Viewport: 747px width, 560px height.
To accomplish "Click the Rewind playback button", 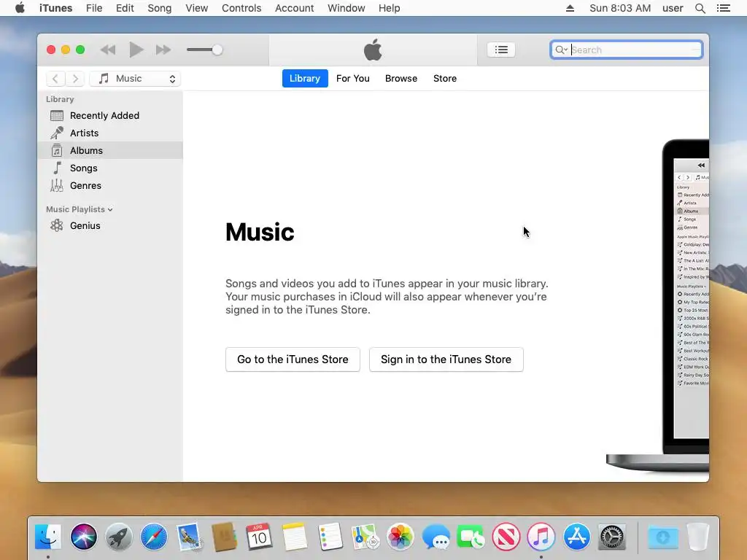I will tap(108, 50).
